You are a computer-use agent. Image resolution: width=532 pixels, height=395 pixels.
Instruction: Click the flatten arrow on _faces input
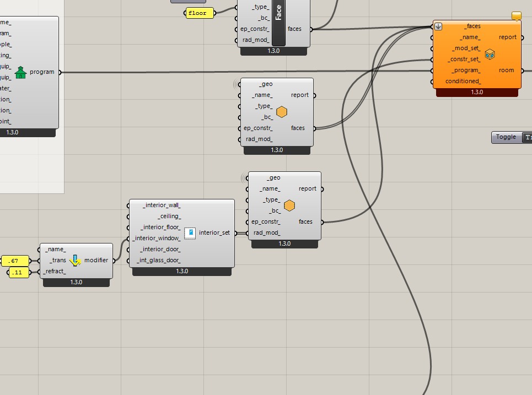(x=438, y=26)
